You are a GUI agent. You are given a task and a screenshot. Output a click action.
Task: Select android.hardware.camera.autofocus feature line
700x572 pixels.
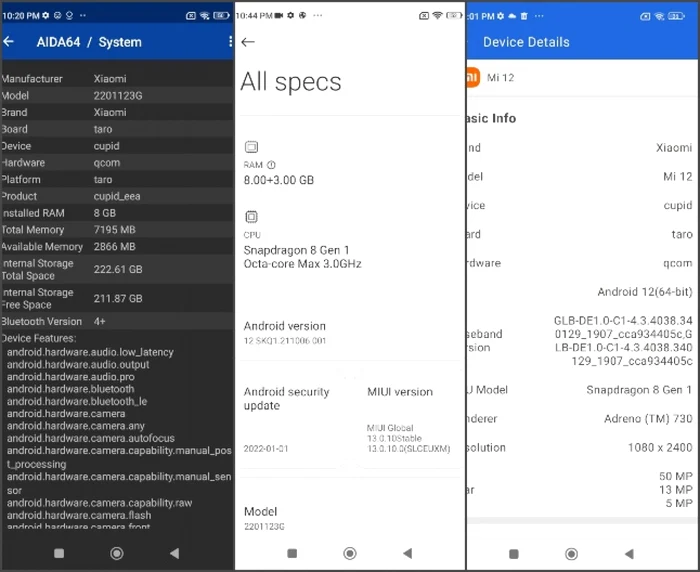[x=91, y=438]
